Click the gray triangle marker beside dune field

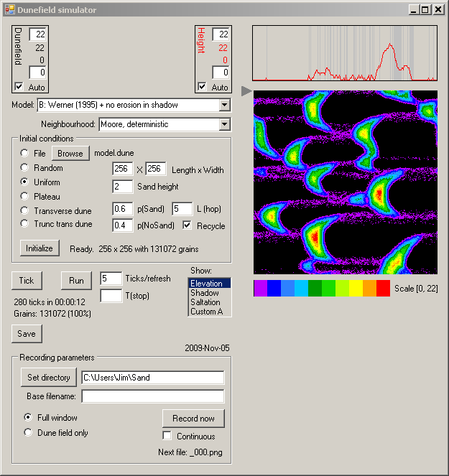tap(246, 90)
